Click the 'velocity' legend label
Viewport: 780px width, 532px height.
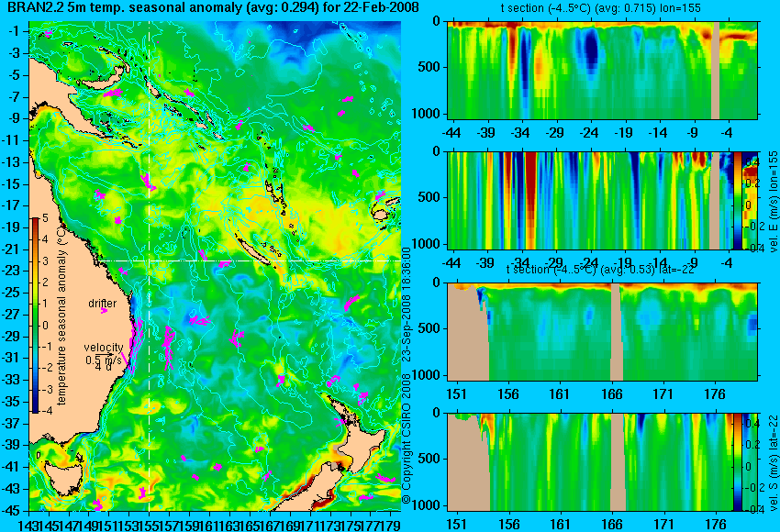pos(104,348)
